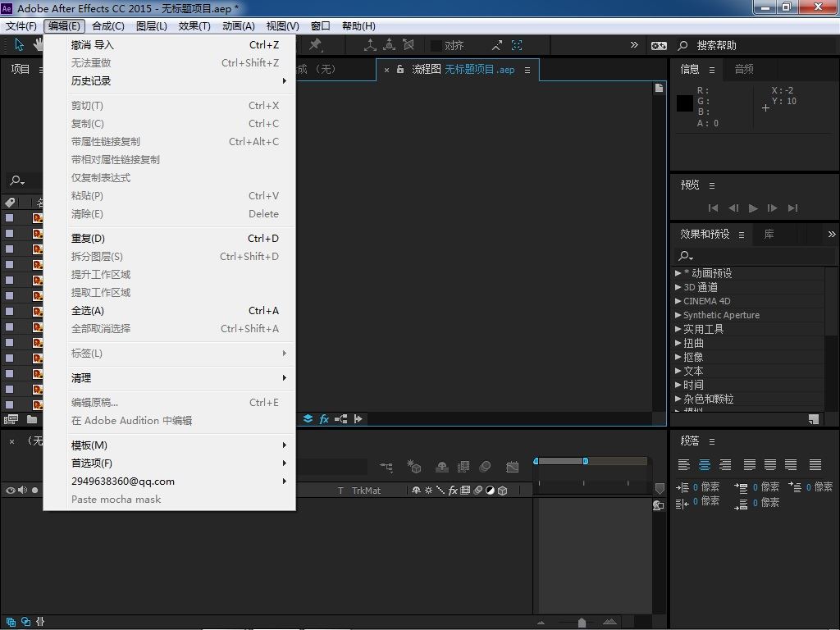Open the 效果(T) menu

click(194, 25)
